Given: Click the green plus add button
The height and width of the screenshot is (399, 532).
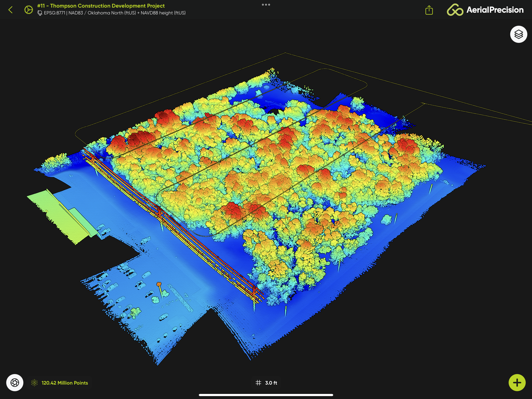Looking at the screenshot, I should pyautogui.click(x=517, y=382).
